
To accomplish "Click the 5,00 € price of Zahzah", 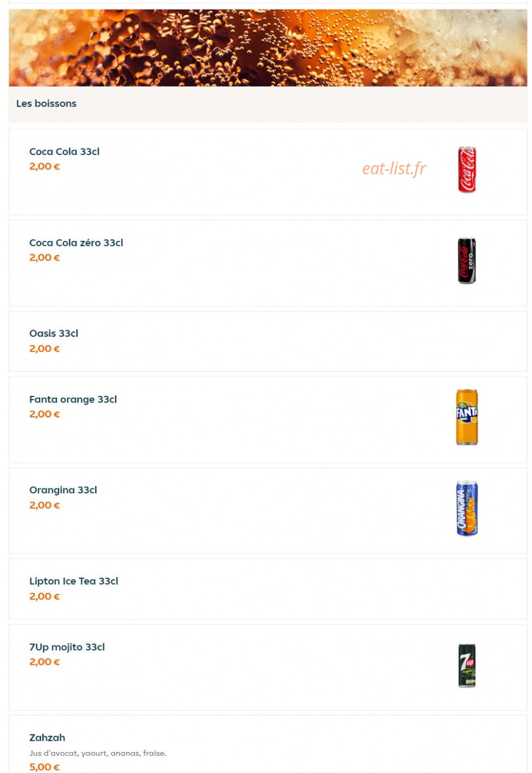I will (x=45, y=767).
